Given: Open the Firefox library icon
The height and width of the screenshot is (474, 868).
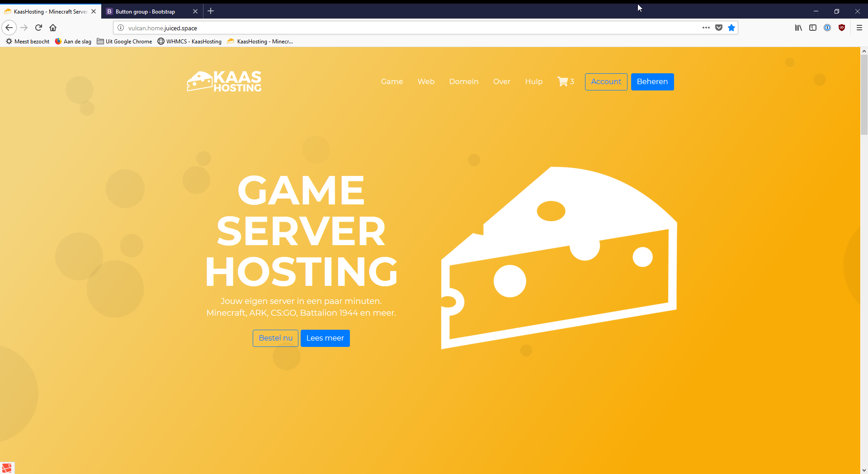Looking at the screenshot, I should [x=798, y=28].
